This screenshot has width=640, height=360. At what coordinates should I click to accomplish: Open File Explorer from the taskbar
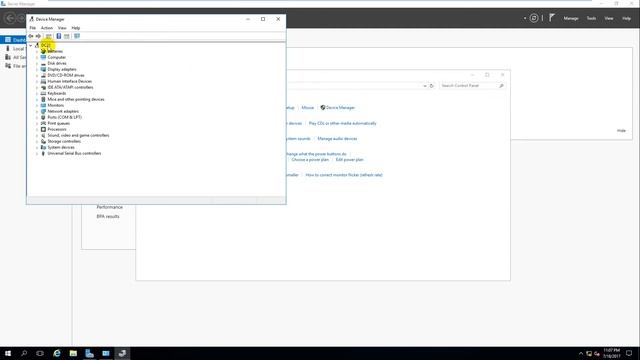pyautogui.click(x=73, y=353)
